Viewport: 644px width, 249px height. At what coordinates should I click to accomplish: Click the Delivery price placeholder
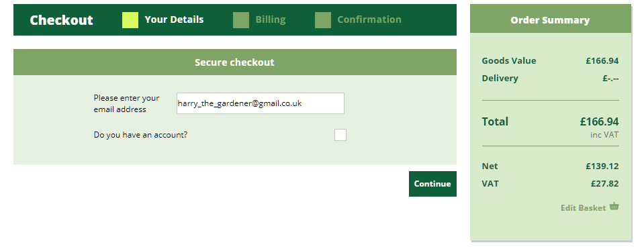[610, 79]
